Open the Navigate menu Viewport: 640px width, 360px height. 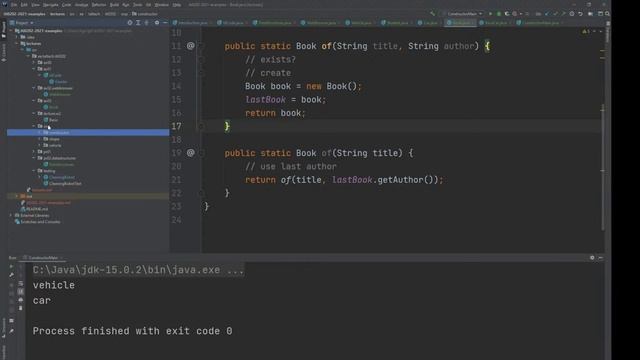tap(51, 5)
